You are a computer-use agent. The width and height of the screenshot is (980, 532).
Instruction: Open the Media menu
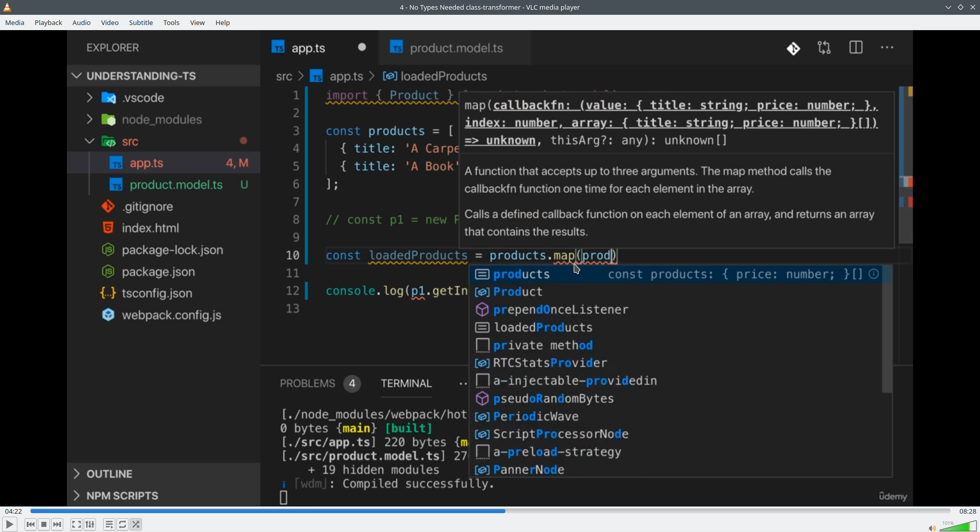click(x=15, y=23)
